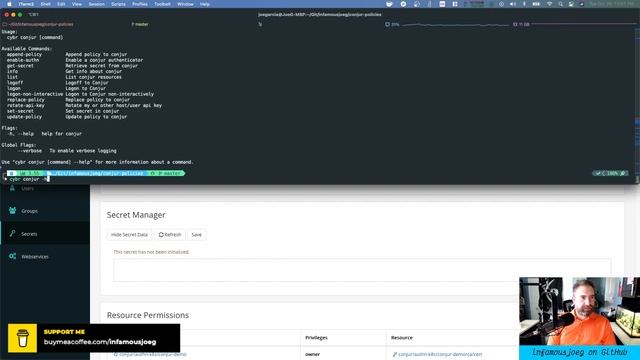This screenshot has height=360, width=640.
Task: Click the Bluetooth icon in menu bar
Action: click(524, 4)
